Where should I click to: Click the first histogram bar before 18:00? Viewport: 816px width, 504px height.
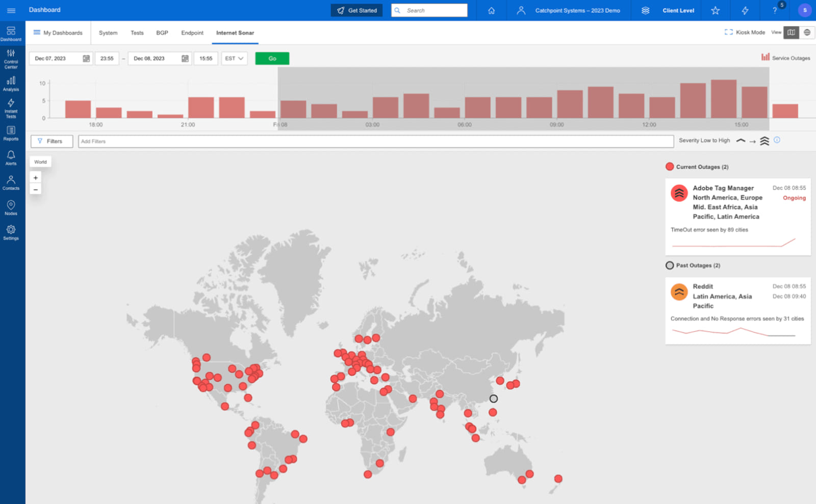coord(78,110)
